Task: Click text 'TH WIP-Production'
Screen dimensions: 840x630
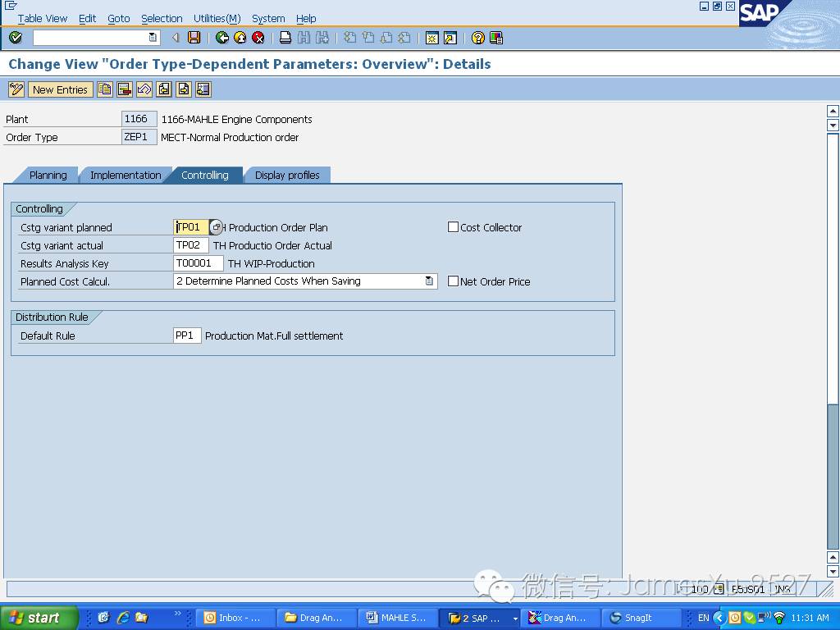Action: pyautogui.click(x=271, y=263)
